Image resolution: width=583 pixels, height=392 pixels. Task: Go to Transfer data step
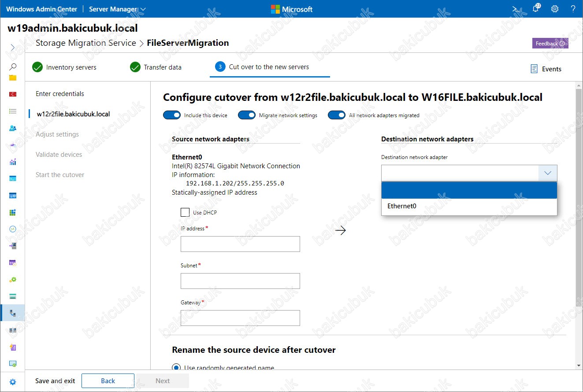click(x=156, y=67)
